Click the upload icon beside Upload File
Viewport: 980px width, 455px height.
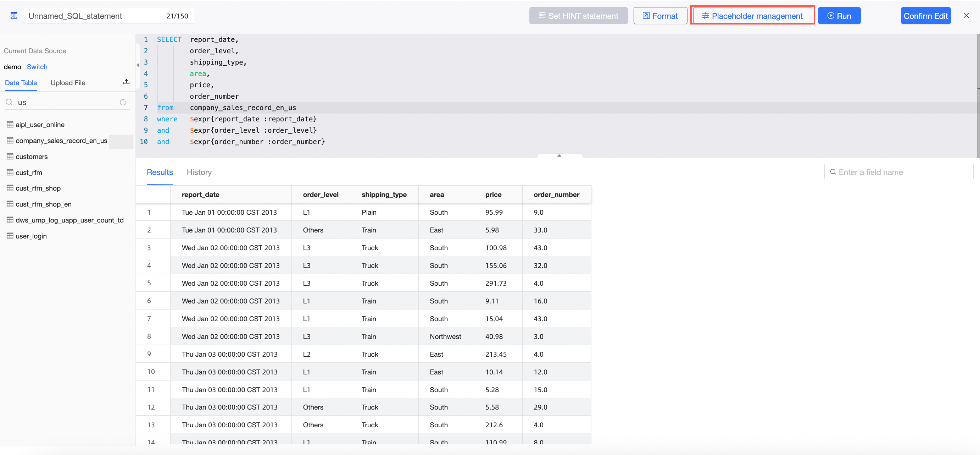click(x=126, y=82)
